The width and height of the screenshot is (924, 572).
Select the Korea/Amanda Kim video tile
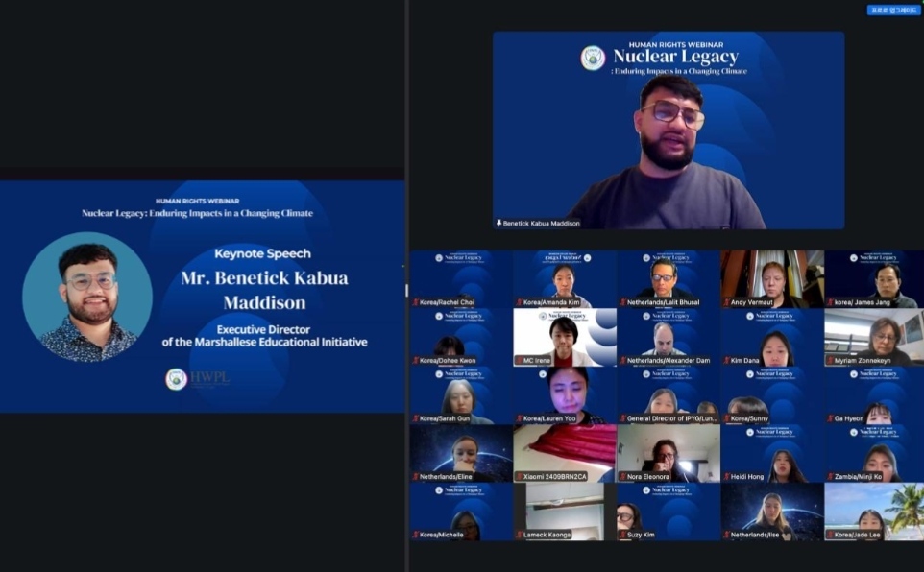pos(564,278)
